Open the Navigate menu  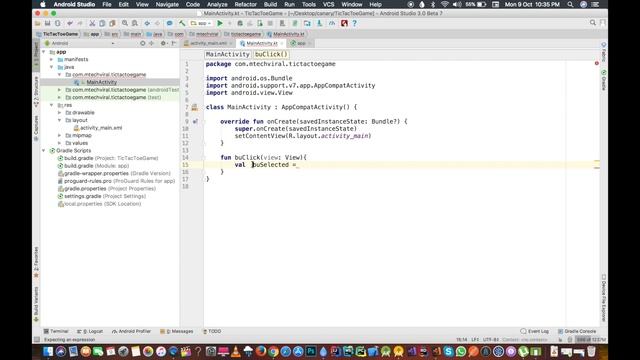[x=167, y=4]
